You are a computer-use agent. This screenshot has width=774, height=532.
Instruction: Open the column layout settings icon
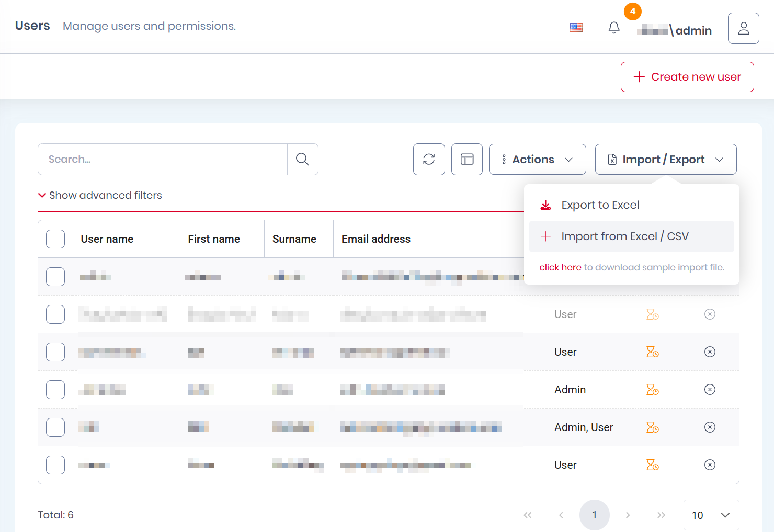(466, 160)
